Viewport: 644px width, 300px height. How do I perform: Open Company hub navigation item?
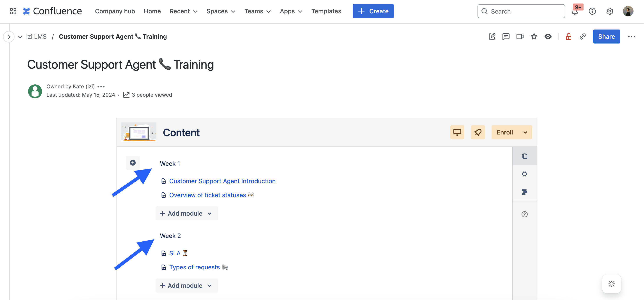coord(115,11)
